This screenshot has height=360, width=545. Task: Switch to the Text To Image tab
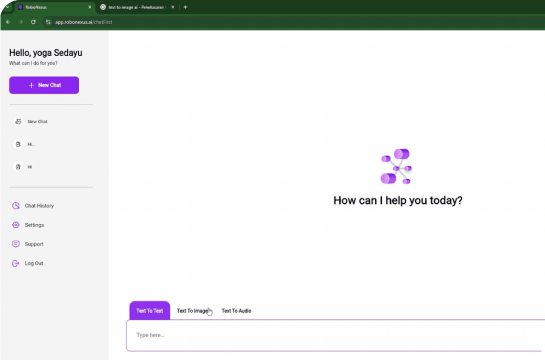click(193, 311)
